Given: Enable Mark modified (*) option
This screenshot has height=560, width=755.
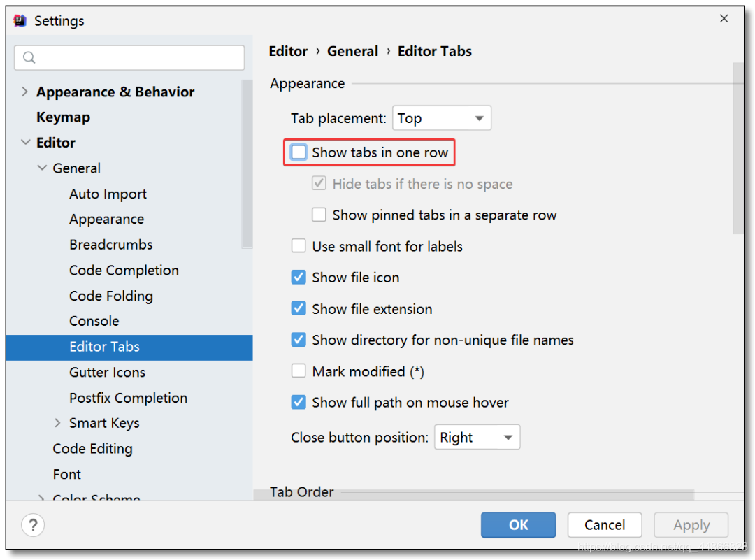Looking at the screenshot, I should pyautogui.click(x=299, y=371).
